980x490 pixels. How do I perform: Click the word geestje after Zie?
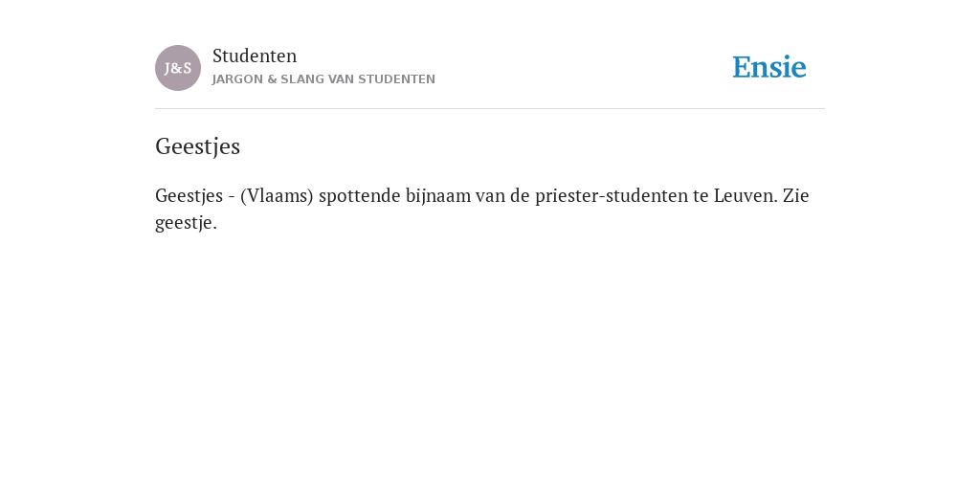[x=186, y=222]
